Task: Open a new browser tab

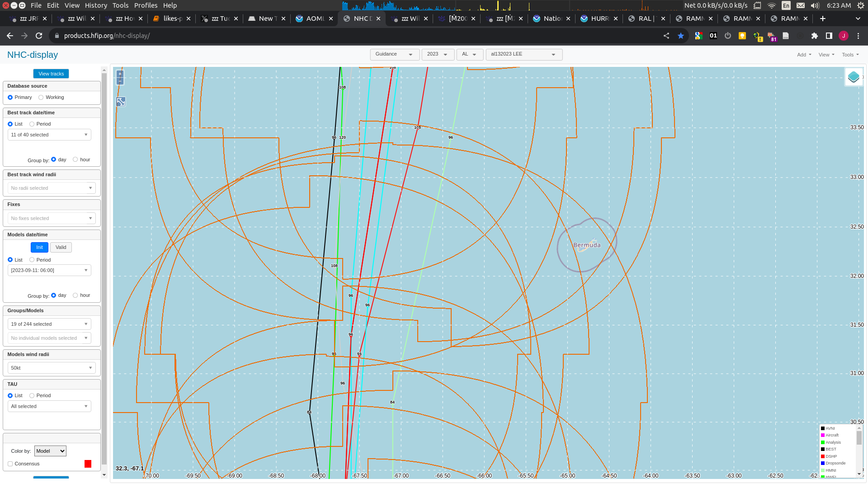Action: pyautogui.click(x=823, y=19)
